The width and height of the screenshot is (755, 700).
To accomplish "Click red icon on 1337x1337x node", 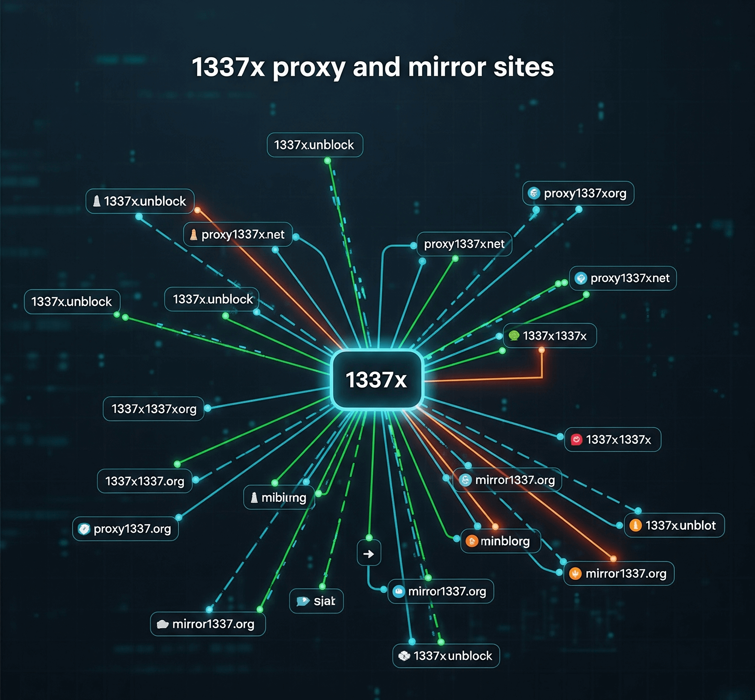I will point(576,440).
